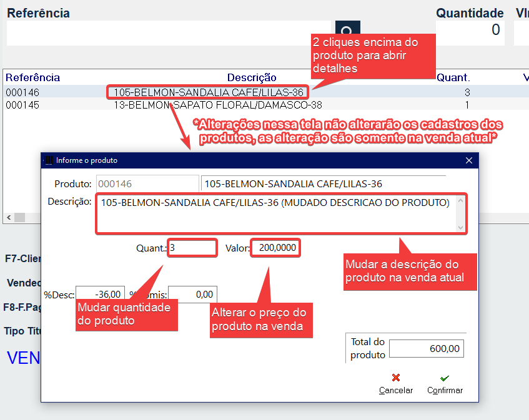The height and width of the screenshot is (420, 529).
Task: Click the Total do produto field
Action: [426, 349]
